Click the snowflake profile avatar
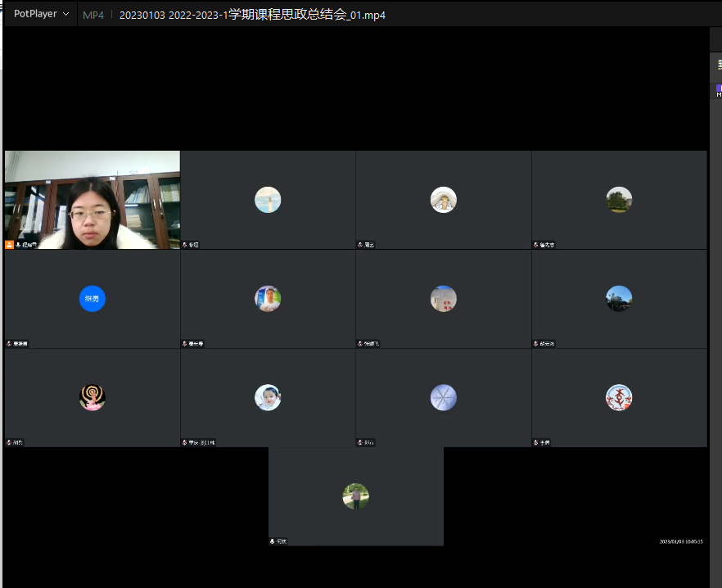The image size is (722, 588). 443,398
